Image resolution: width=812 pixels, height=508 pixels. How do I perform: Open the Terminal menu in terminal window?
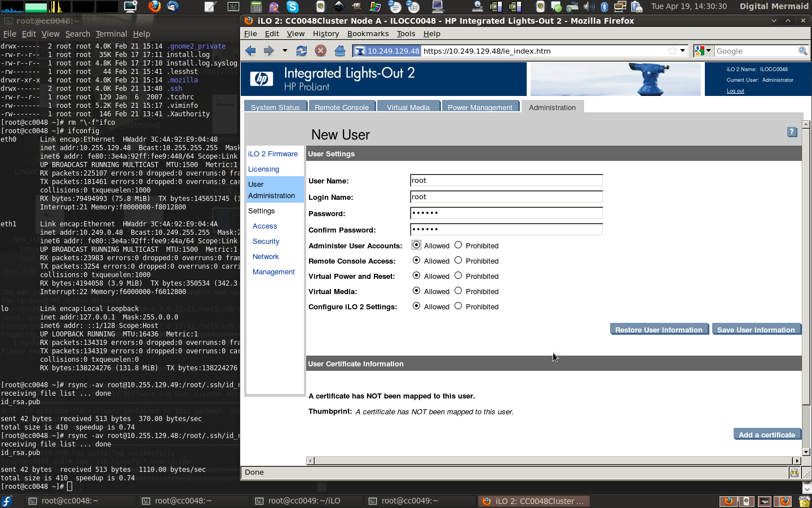point(111,34)
